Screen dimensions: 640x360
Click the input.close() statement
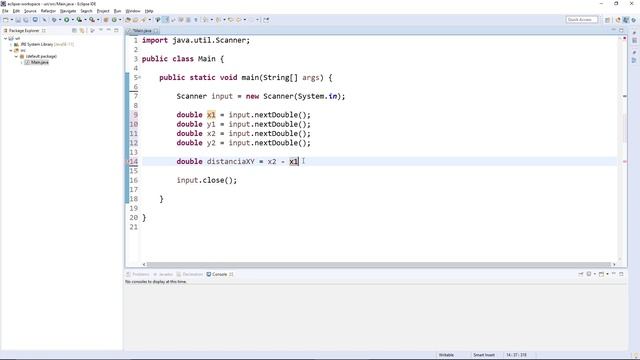pyautogui.click(x=207, y=180)
